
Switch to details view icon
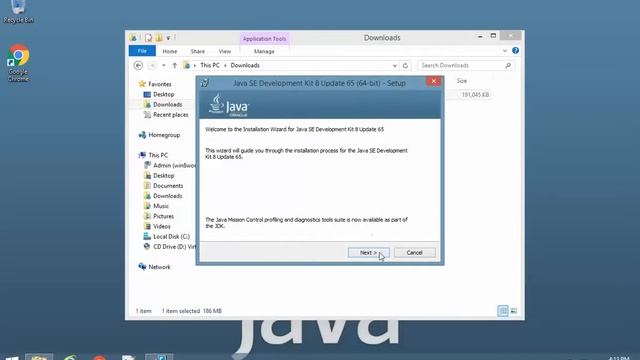503,311
